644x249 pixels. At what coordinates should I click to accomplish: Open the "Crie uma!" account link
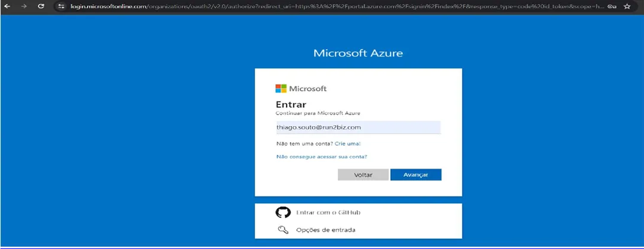(x=348, y=144)
